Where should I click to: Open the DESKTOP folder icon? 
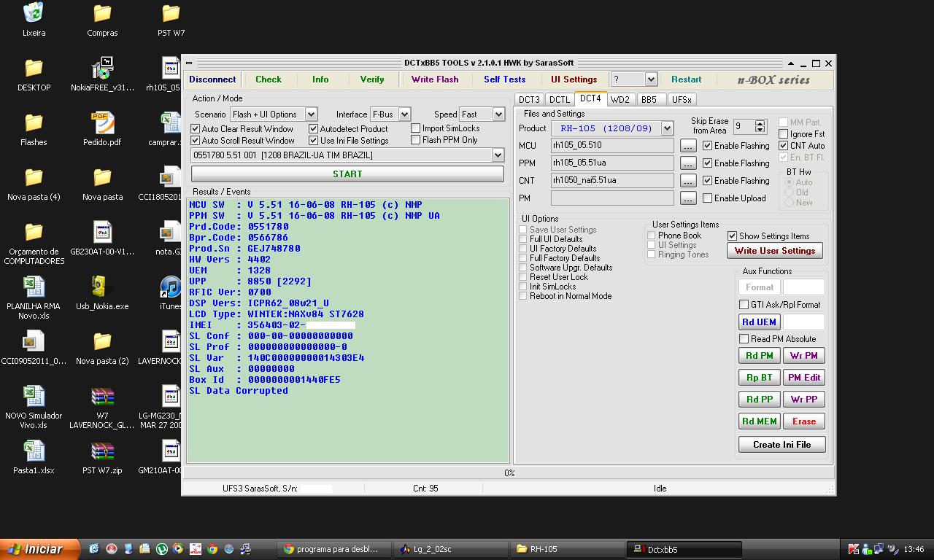pos(34,69)
